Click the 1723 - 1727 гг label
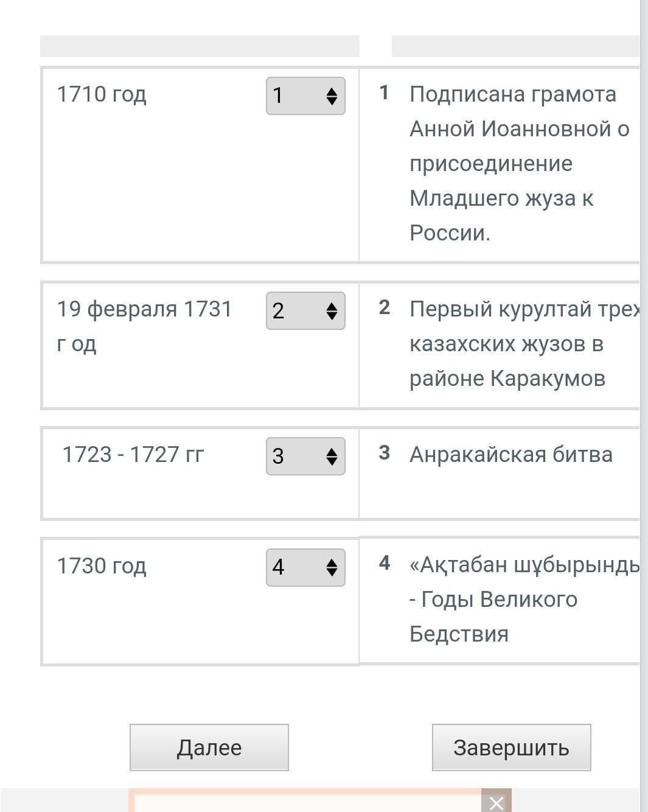 [133, 454]
